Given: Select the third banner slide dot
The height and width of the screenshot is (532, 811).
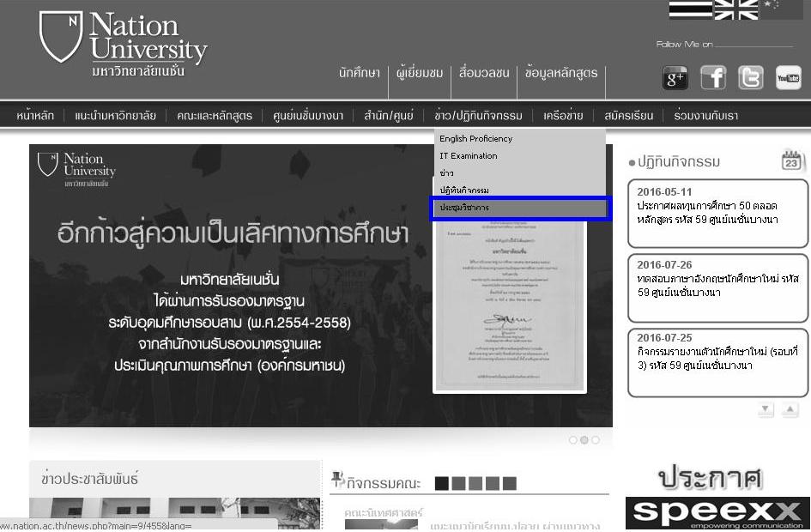Looking at the screenshot, I should click(596, 440).
